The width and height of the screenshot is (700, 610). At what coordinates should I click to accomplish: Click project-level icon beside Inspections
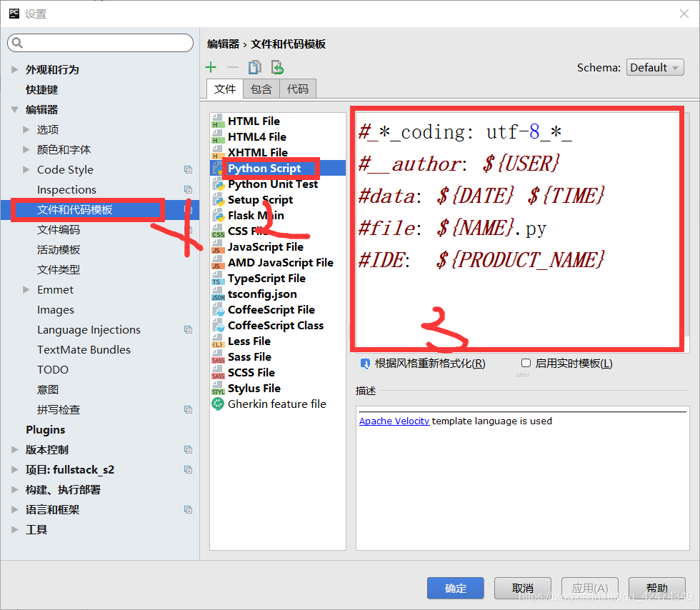[188, 190]
